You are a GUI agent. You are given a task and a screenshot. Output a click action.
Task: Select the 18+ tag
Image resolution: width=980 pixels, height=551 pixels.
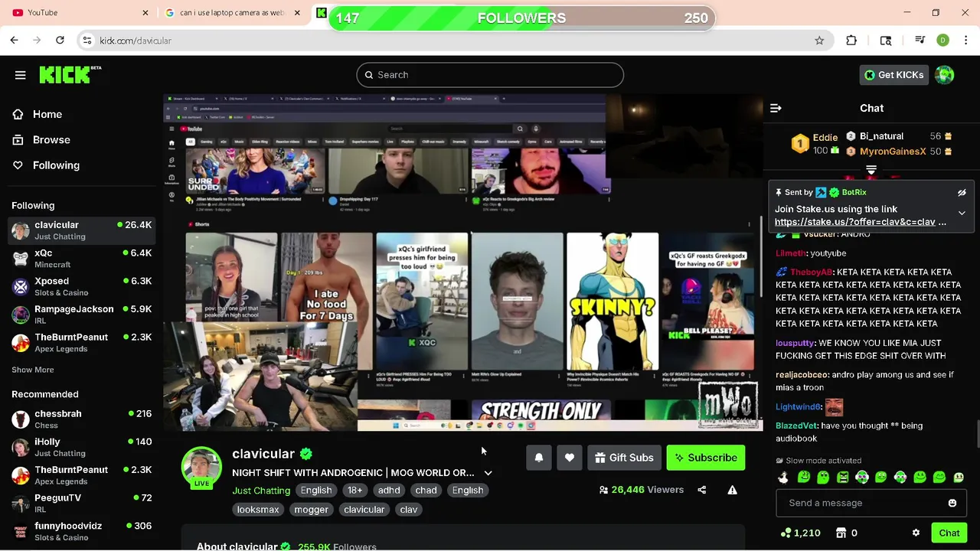pos(354,491)
